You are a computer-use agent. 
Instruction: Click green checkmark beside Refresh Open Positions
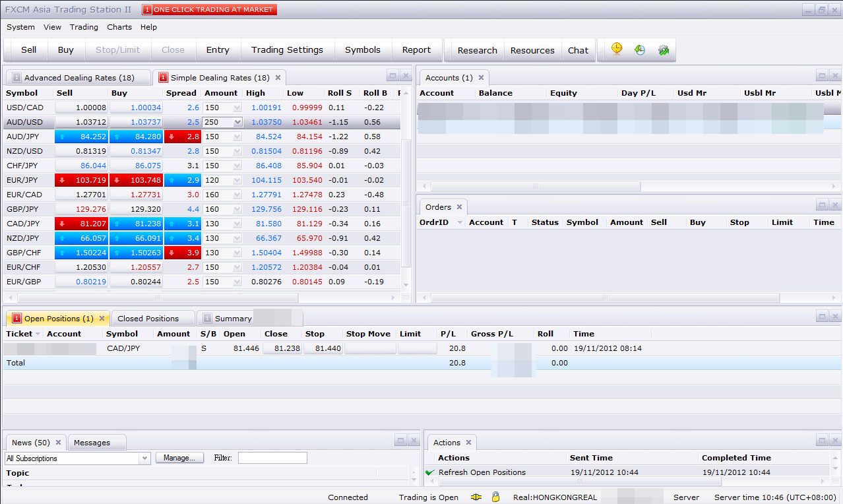pyautogui.click(x=430, y=472)
